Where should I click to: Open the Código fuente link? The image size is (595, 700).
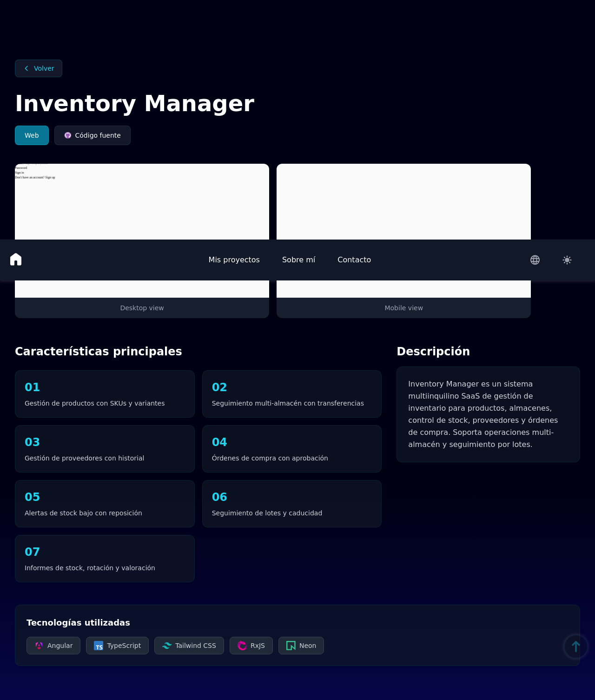[93, 135]
